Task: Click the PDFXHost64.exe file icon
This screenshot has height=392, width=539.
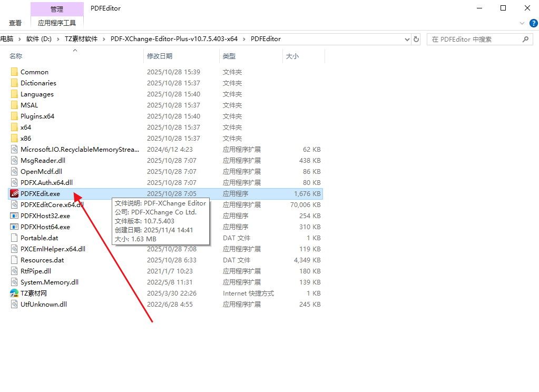Action: click(x=14, y=227)
